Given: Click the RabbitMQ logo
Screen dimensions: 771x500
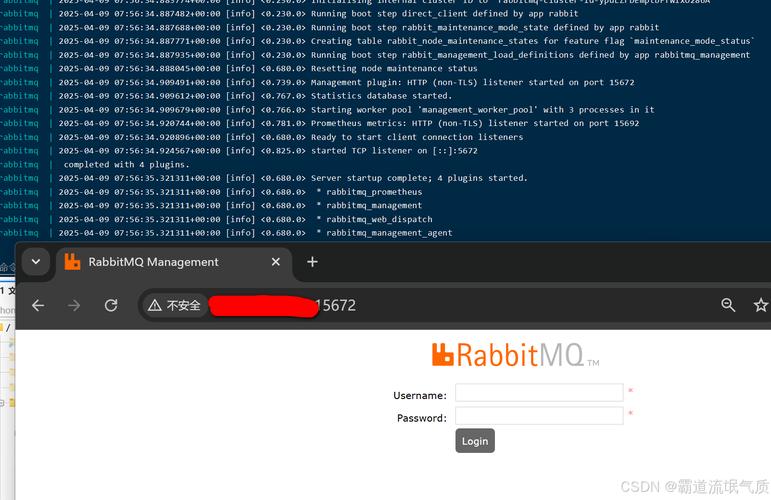Looking at the screenshot, I should point(516,355).
